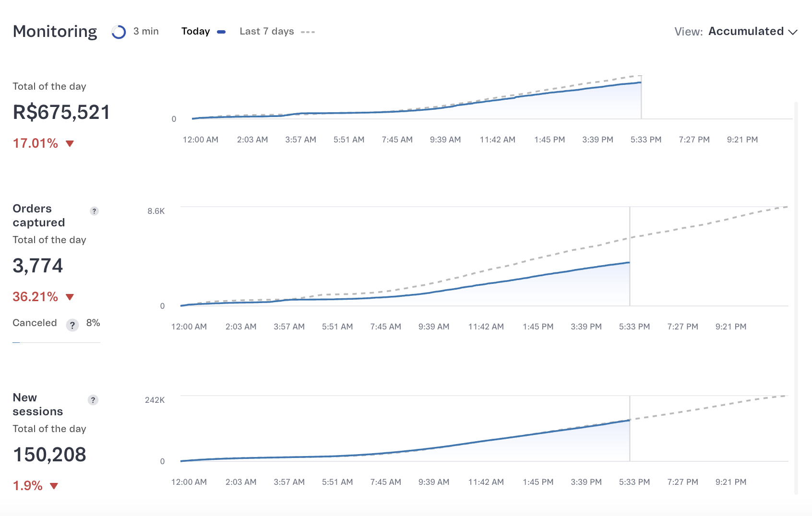Click the red down arrow beside 36.21%
Image resolution: width=812 pixels, height=516 pixels.
70,297
